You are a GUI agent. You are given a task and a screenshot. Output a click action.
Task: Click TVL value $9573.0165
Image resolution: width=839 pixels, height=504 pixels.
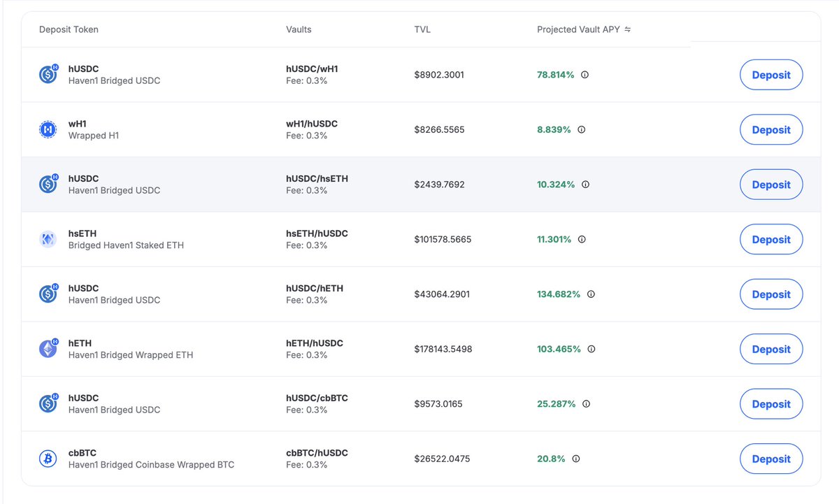(x=438, y=404)
